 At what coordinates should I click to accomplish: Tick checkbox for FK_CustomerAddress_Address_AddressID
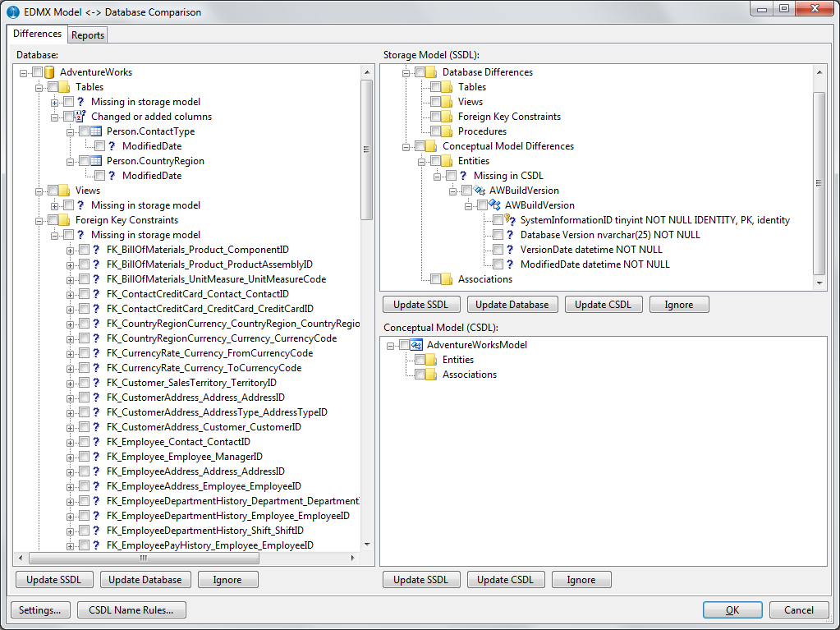coord(84,398)
